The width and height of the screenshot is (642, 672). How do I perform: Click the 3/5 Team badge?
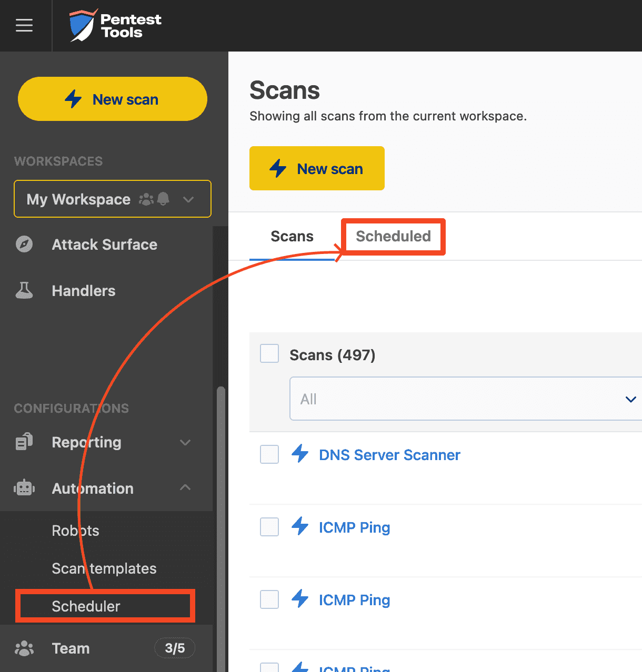(x=175, y=648)
